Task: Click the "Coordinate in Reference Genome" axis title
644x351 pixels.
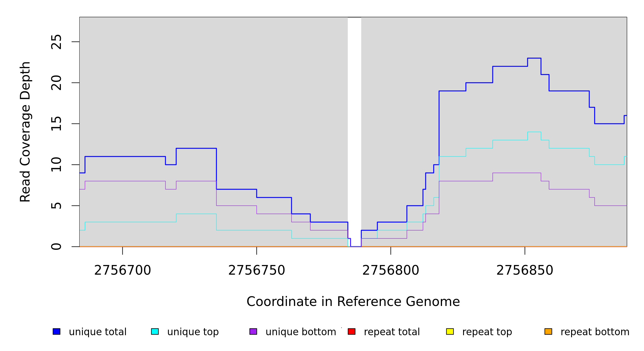Action: (x=353, y=302)
